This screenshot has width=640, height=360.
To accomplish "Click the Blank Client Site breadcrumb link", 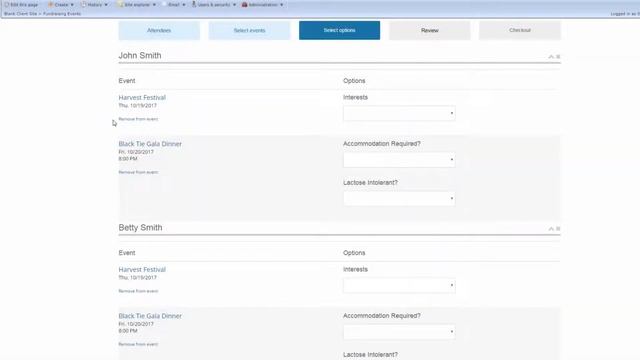I will coord(20,13).
